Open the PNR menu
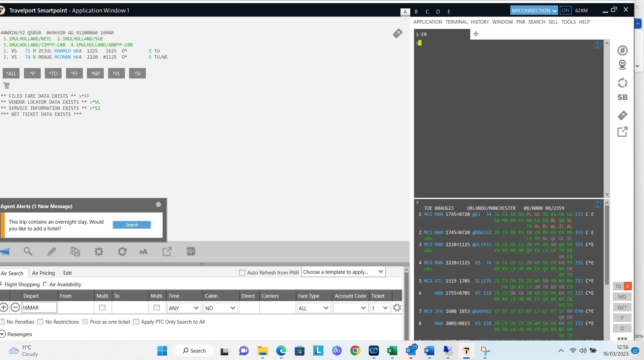Screen dimensions: 644x360 [x=520, y=22]
